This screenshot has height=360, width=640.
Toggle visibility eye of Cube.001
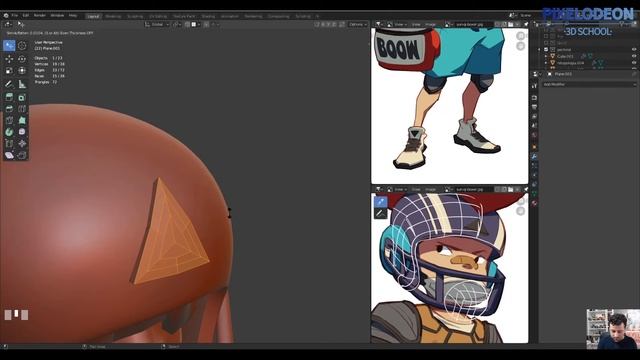click(634, 56)
